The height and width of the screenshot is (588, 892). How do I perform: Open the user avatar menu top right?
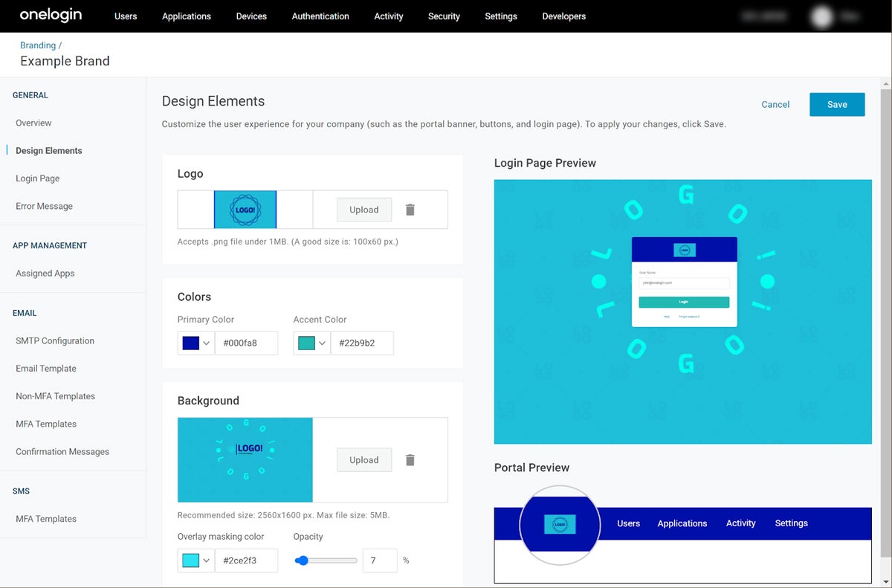[x=821, y=16]
